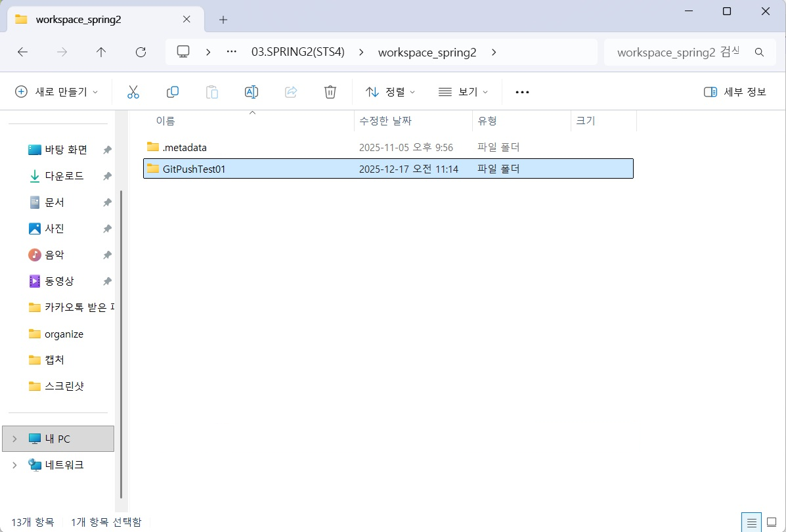Click the .metadata modified date
The image size is (786, 532).
click(x=406, y=148)
